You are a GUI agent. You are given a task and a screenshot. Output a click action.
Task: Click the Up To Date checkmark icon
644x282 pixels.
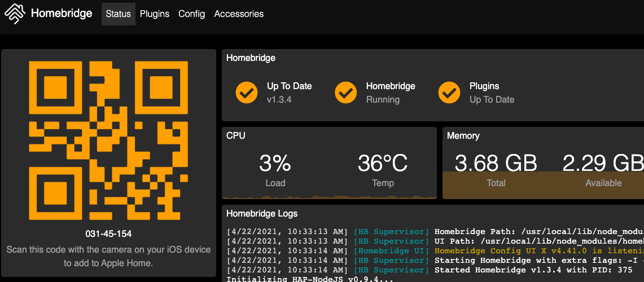tap(247, 92)
